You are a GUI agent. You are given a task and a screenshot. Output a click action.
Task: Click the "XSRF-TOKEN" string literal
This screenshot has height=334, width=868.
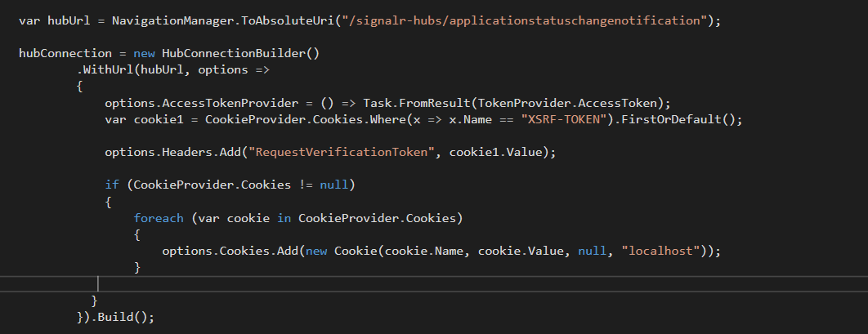click(x=556, y=119)
